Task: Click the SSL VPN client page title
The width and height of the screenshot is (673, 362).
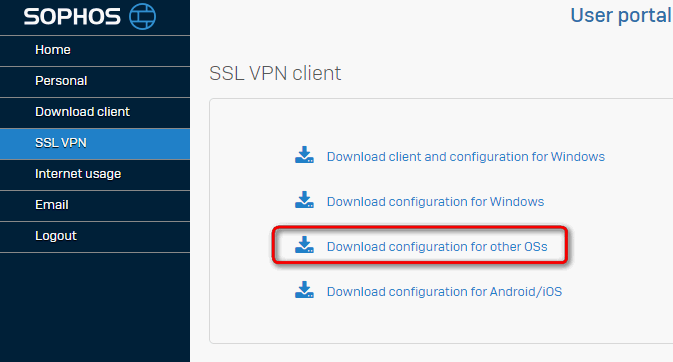Action: click(275, 73)
